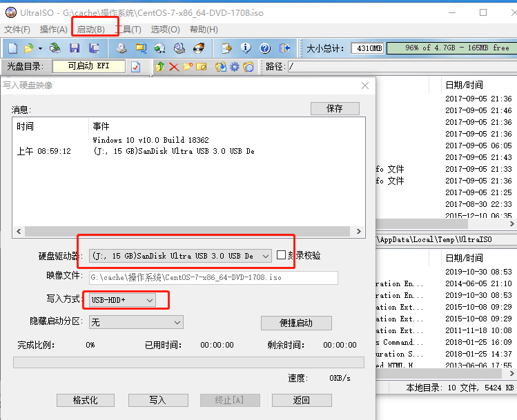
Task: Click the 可启动 EFI boot type box
Action: pyautogui.click(x=88, y=66)
